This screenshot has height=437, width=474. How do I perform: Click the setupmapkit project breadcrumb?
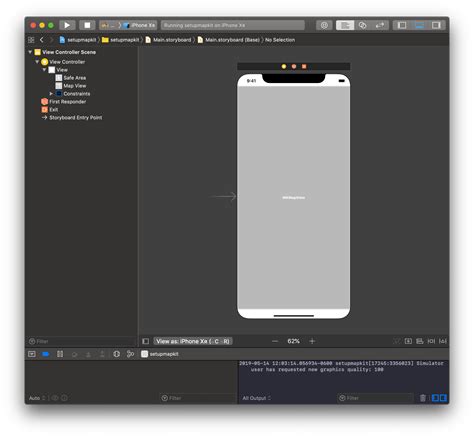78,40
